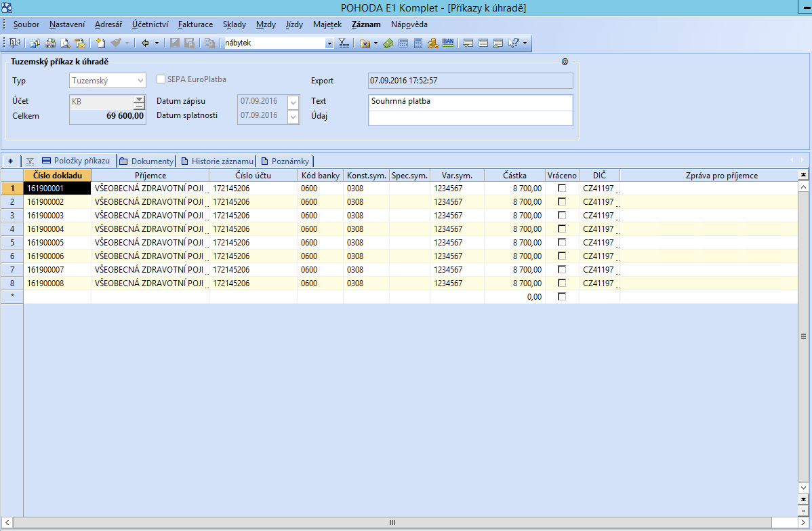Screen dimensions: 812x531
Task: Click the printer icon in toolbar
Action: point(50,43)
